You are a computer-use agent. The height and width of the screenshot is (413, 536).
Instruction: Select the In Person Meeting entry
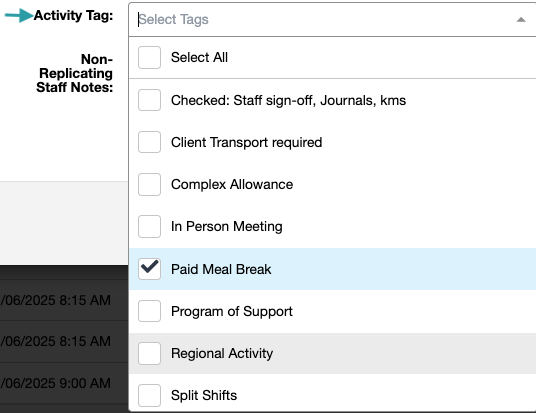tap(332, 226)
